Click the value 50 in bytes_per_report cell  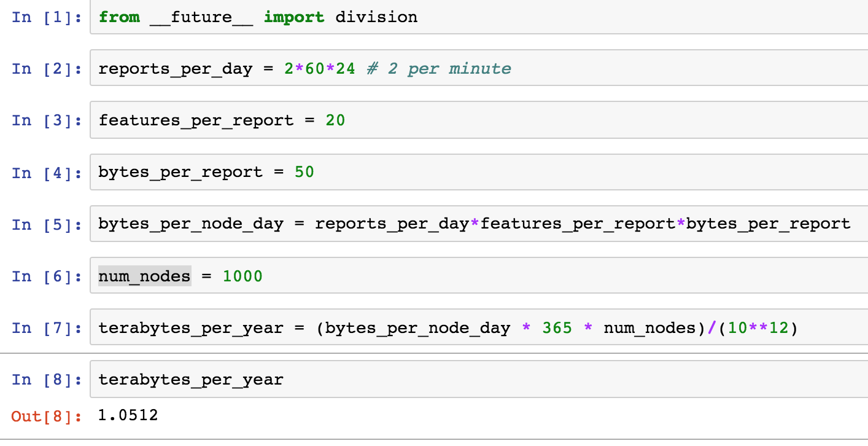[x=304, y=172]
